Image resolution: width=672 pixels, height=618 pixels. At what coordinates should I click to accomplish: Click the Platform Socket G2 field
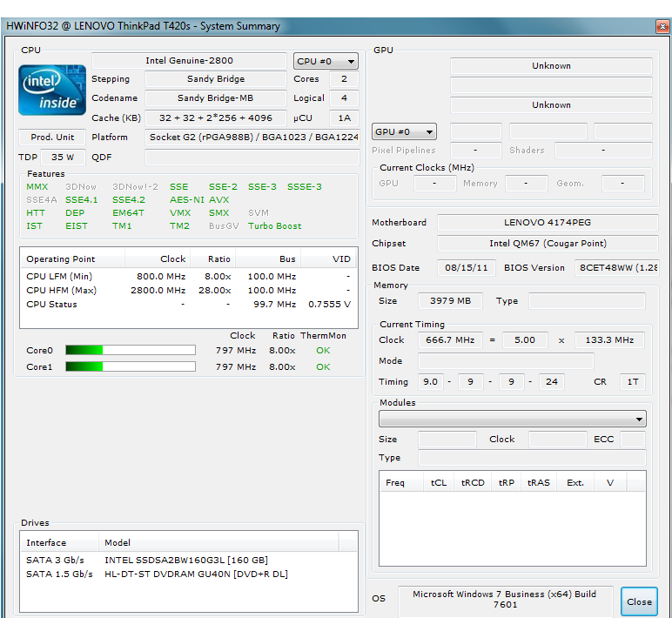[252, 138]
